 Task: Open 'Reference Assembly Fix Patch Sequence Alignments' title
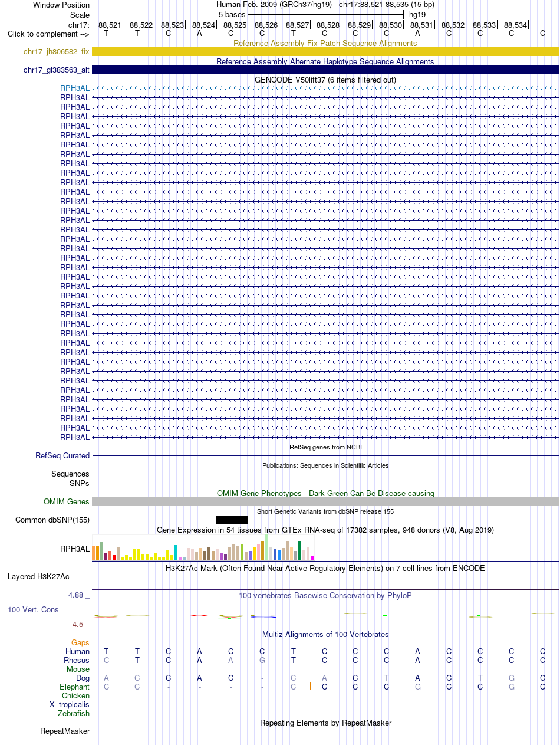coord(325,43)
